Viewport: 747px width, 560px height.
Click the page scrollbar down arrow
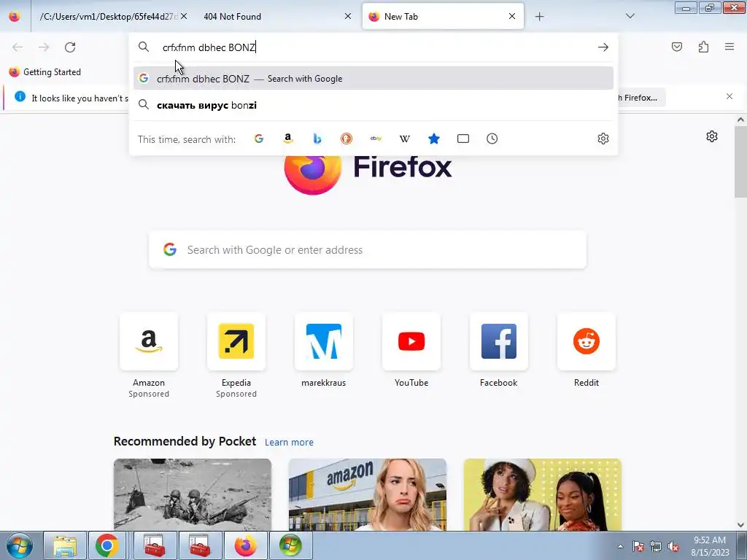pyautogui.click(x=740, y=525)
